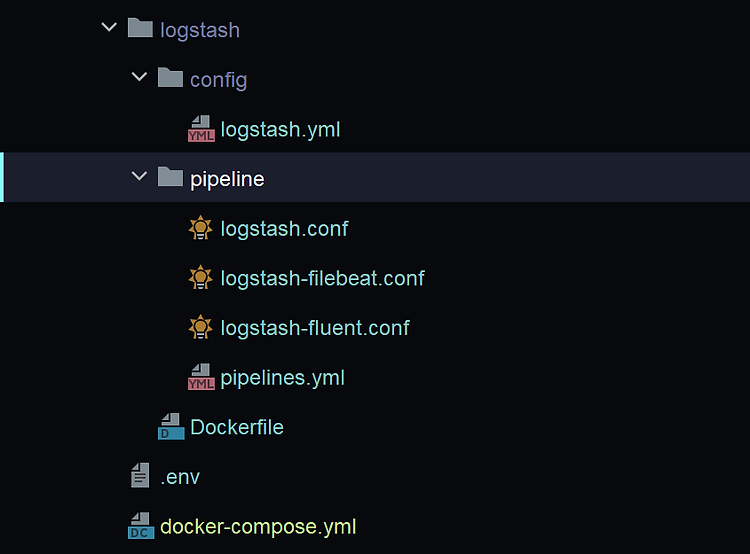
Task: Click the DC icon beside docker-compose.yml
Action: 141,526
